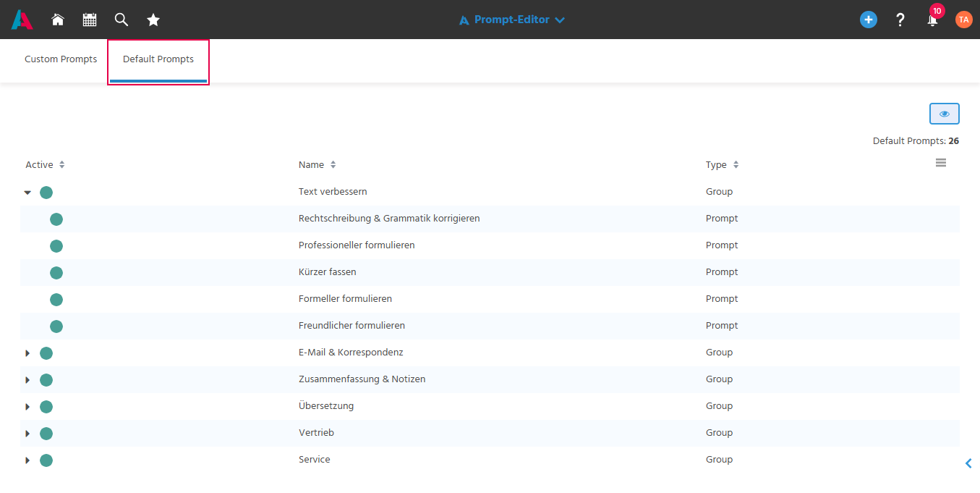Viewport: 980px width, 493px height.
Task: Open Professioneller formulieren prompt
Action: coord(357,245)
